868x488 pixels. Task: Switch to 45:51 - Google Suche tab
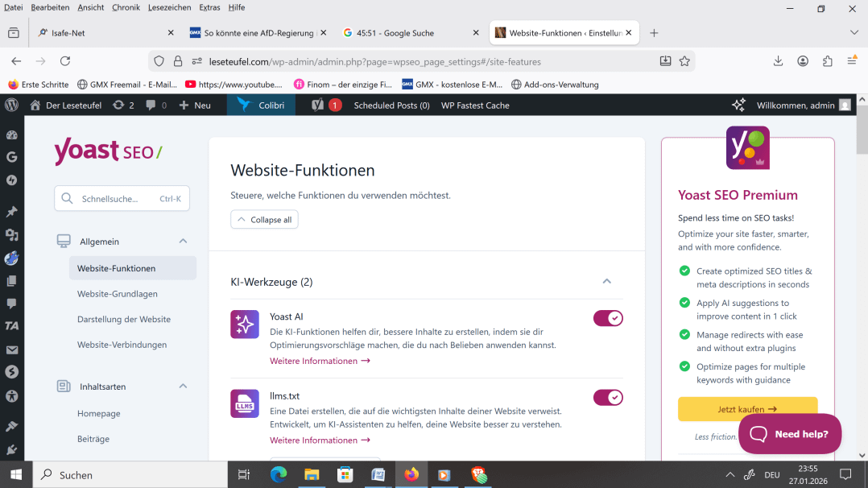pos(410,33)
